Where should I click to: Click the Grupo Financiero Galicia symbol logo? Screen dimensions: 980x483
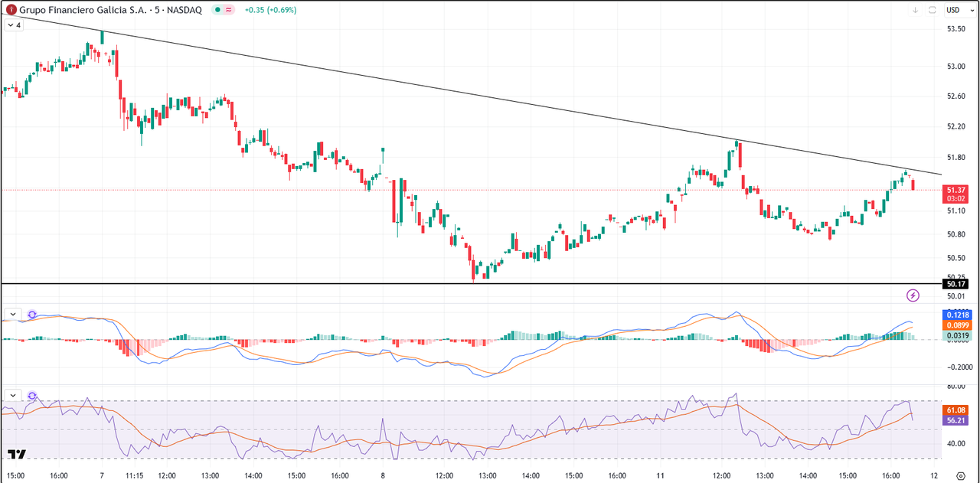click(11, 10)
